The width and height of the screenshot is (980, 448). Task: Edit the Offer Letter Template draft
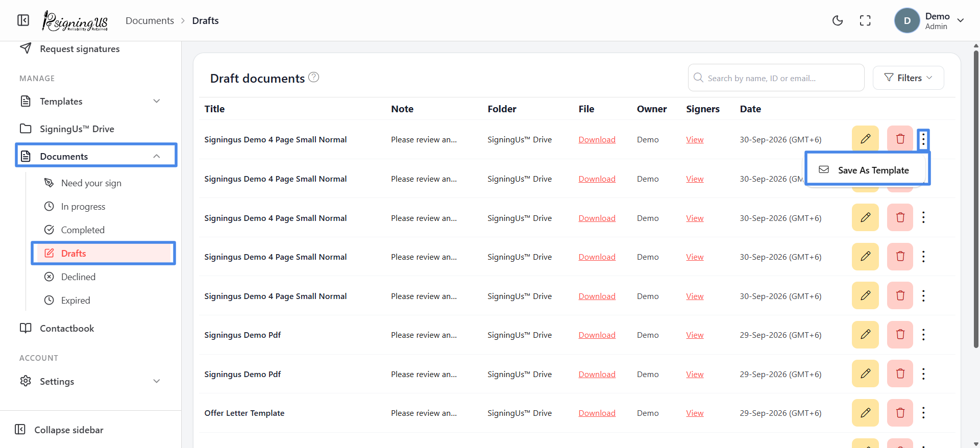865,413
